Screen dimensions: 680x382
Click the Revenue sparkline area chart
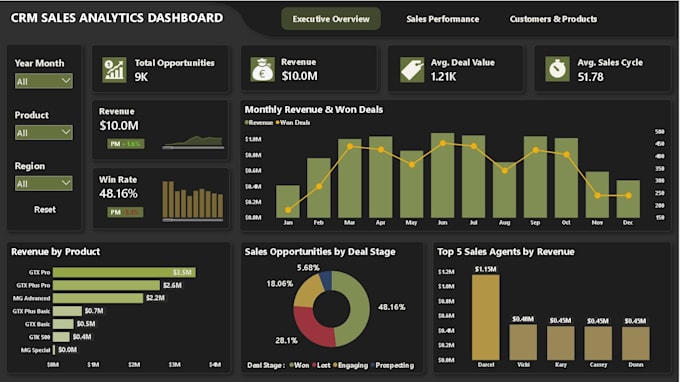[193, 142]
